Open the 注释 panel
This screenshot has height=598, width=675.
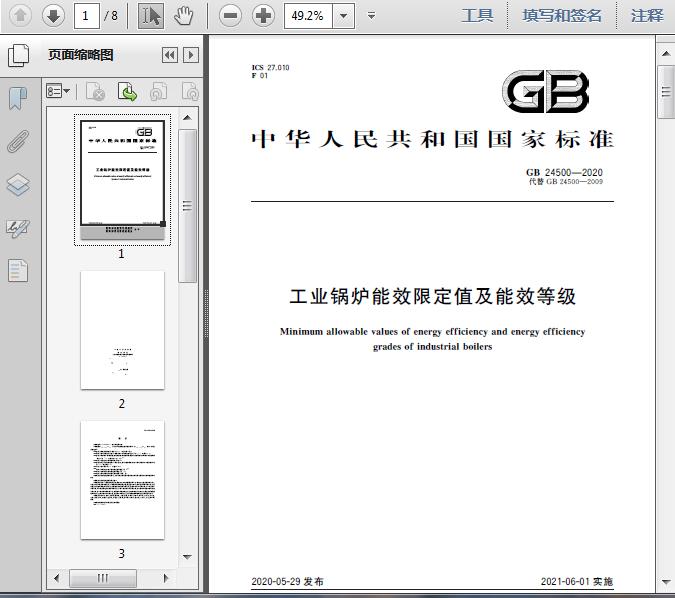(647, 16)
